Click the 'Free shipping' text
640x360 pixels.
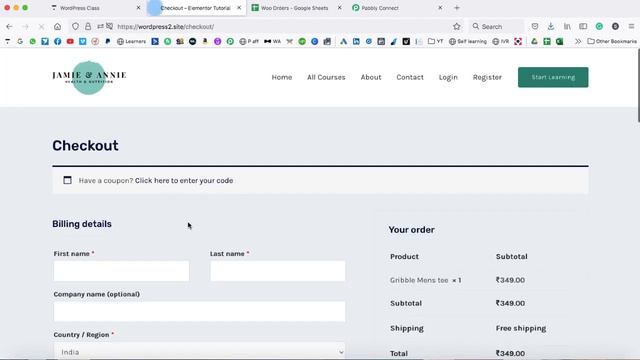click(521, 328)
